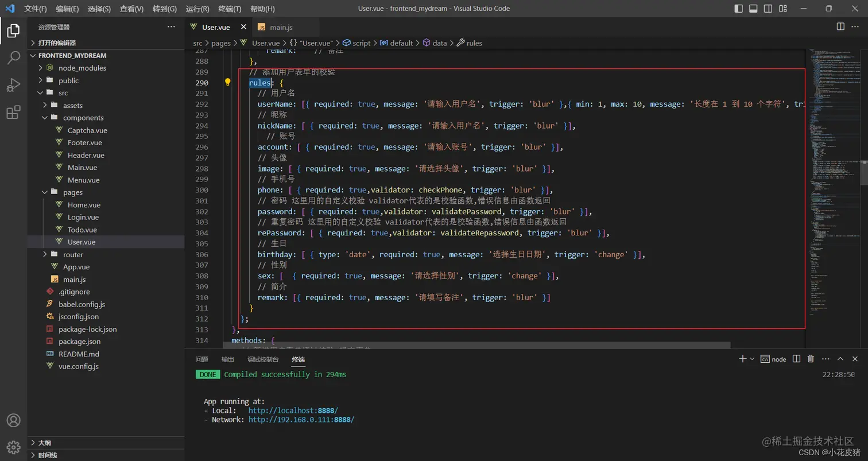Open README.md in file tree

[x=79, y=354]
